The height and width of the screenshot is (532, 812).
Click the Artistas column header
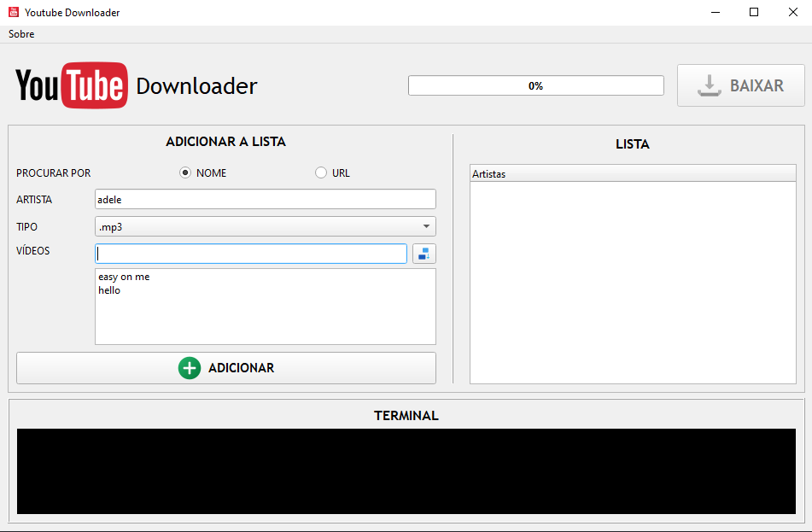click(x=633, y=173)
